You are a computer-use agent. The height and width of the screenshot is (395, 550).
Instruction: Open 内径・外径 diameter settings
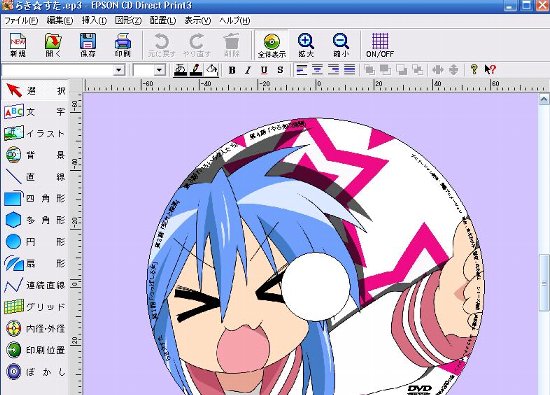pyautogui.click(x=34, y=329)
